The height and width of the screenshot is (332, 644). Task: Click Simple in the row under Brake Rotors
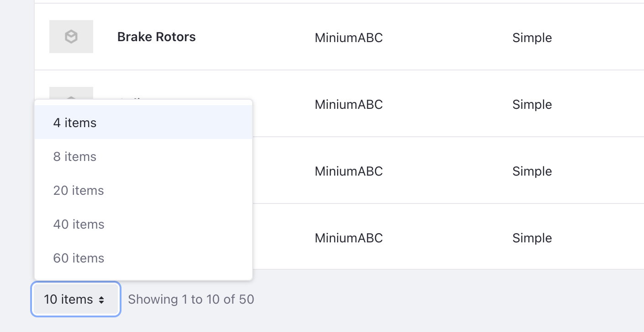532,104
